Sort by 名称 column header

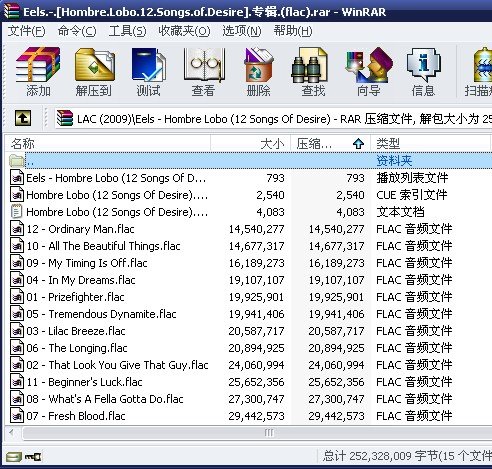point(107,144)
